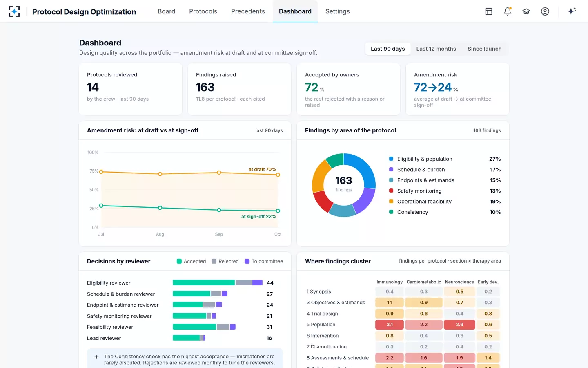This screenshot has width=588, height=368.
Task: Open the notifications bell
Action: pos(508,11)
